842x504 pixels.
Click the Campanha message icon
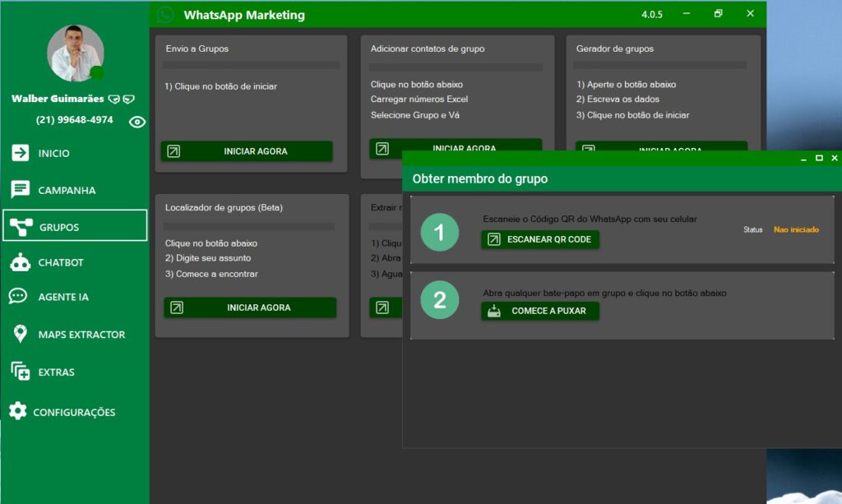point(20,190)
